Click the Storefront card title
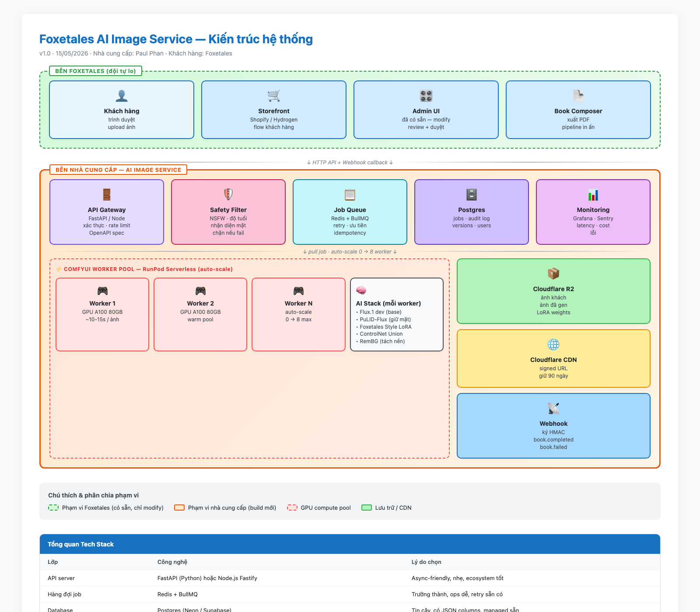Viewport: 700px width, 612px height. click(274, 111)
